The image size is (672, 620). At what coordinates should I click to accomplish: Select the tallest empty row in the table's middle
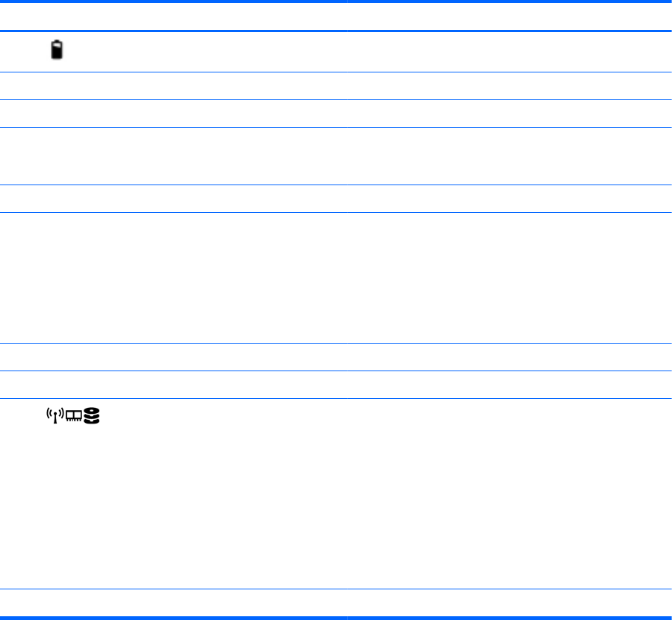[x=336, y=278]
